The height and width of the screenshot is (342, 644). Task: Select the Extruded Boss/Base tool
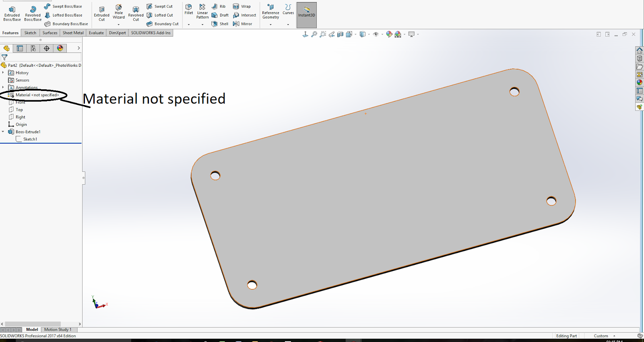(x=12, y=13)
